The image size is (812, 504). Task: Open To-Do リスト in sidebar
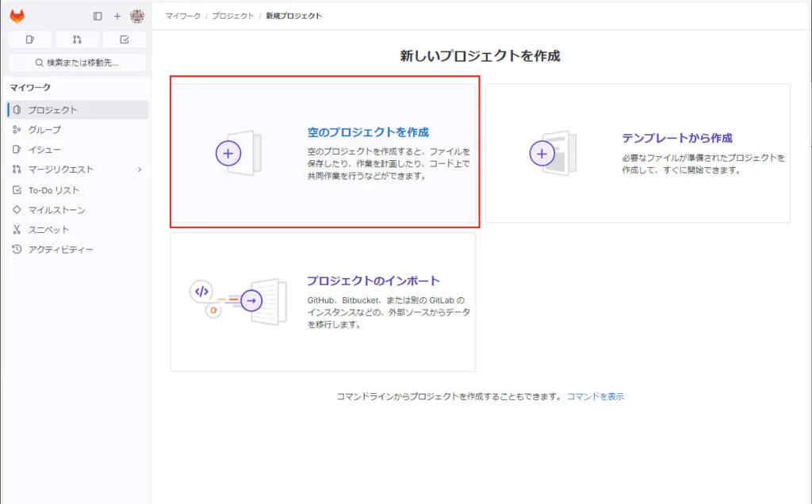(54, 190)
